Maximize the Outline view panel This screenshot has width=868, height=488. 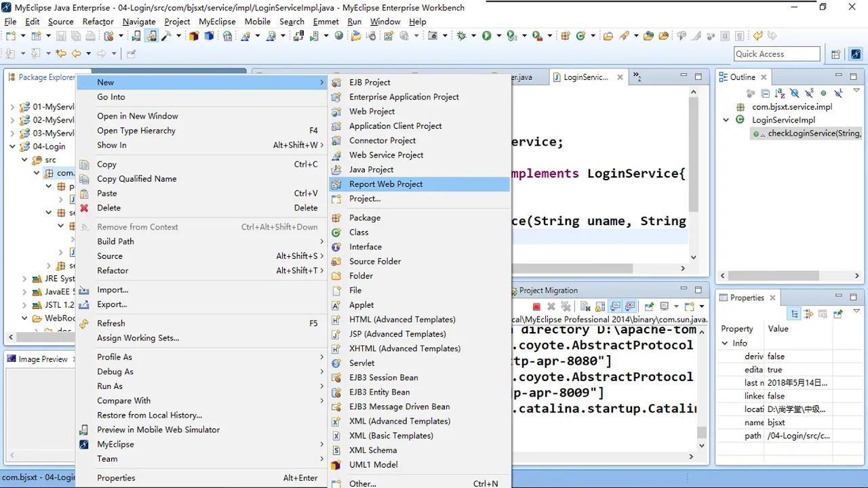854,77
